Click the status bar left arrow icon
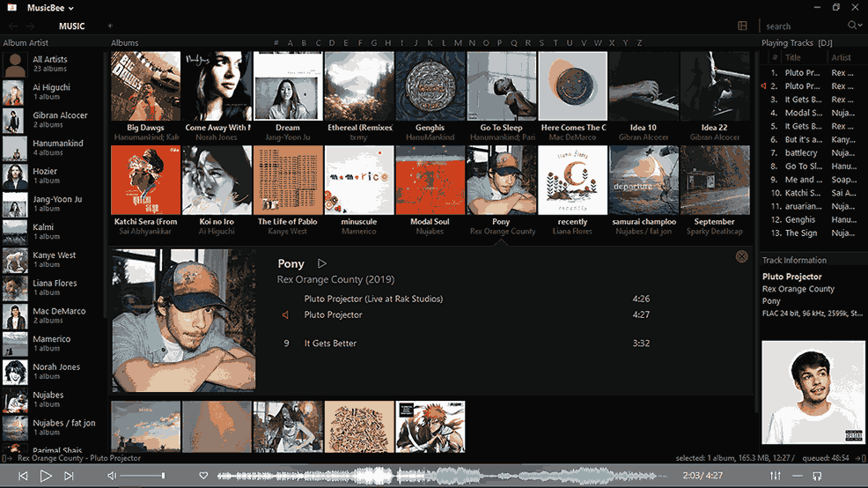Viewport: 868px width, 488px height. tap(7, 458)
